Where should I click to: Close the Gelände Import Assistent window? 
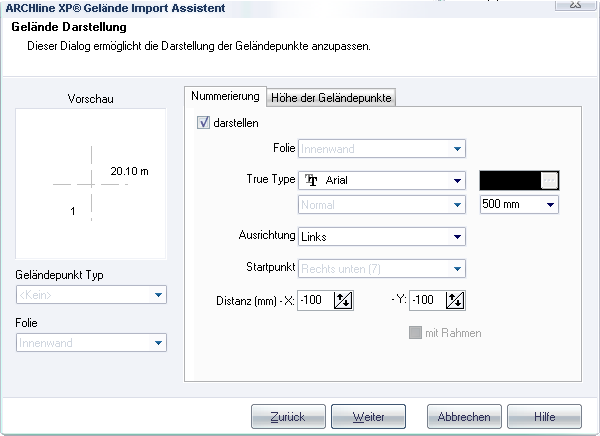click(x=576, y=5)
